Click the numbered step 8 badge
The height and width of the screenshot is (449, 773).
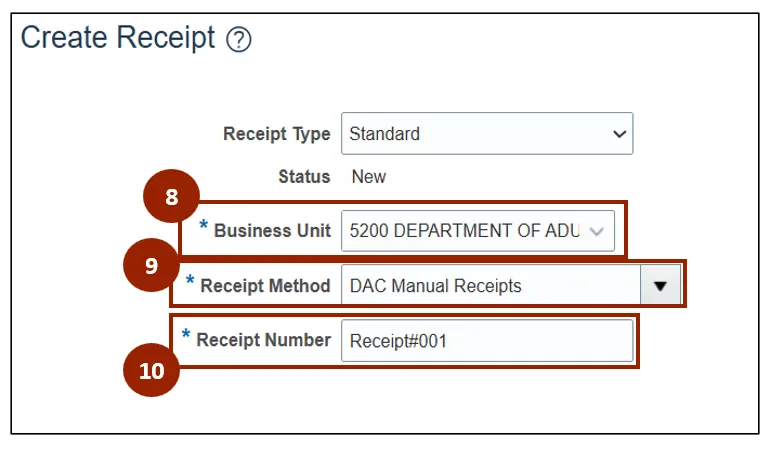pos(171,197)
